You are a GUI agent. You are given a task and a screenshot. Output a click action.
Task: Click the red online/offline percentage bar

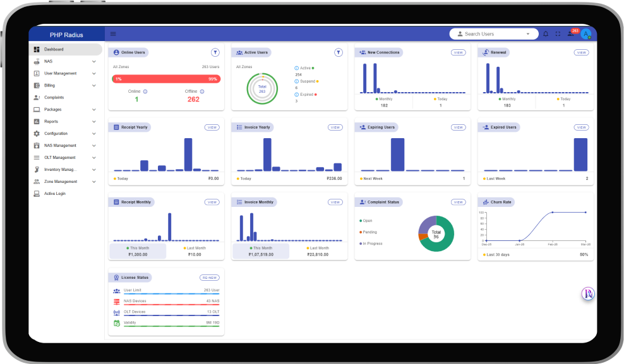(x=166, y=79)
